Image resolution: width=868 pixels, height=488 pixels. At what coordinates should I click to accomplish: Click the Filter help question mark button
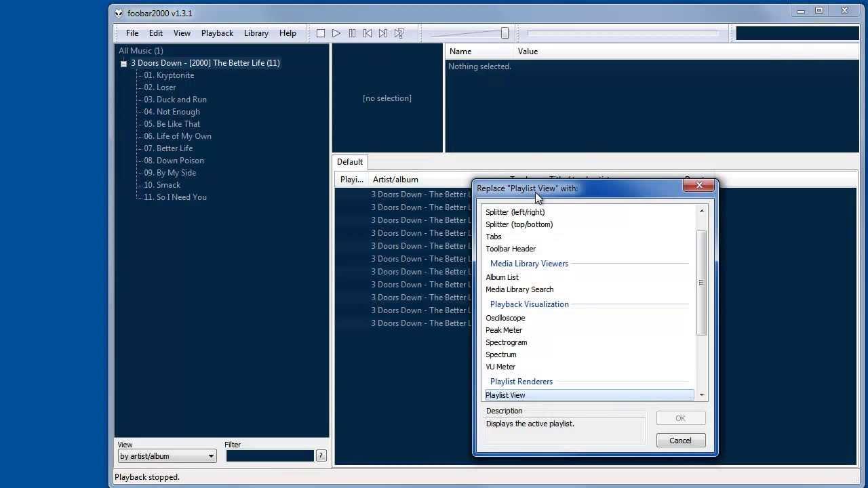(x=320, y=455)
